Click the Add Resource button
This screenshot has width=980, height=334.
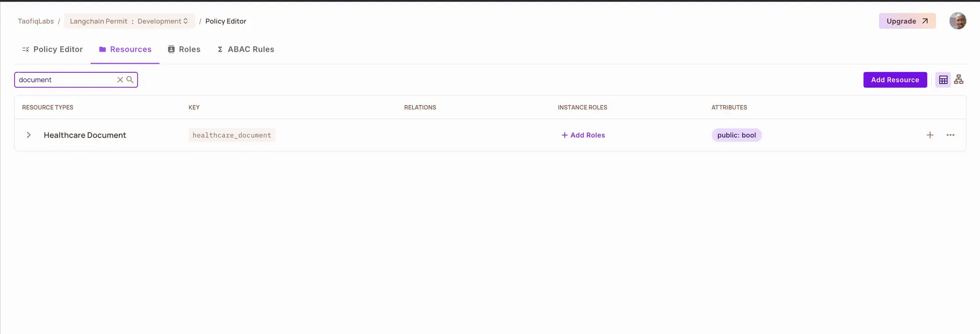pyautogui.click(x=895, y=80)
